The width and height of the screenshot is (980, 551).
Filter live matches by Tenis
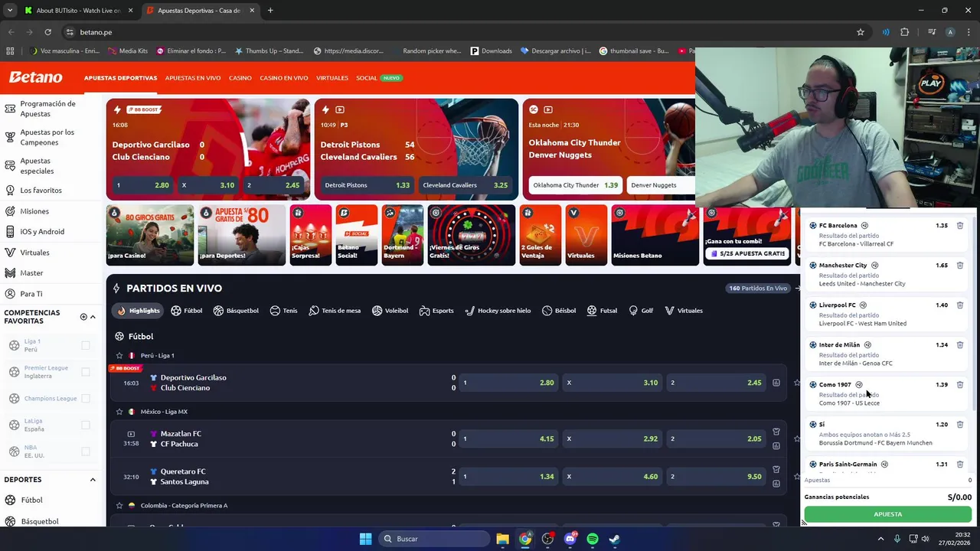click(283, 311)
